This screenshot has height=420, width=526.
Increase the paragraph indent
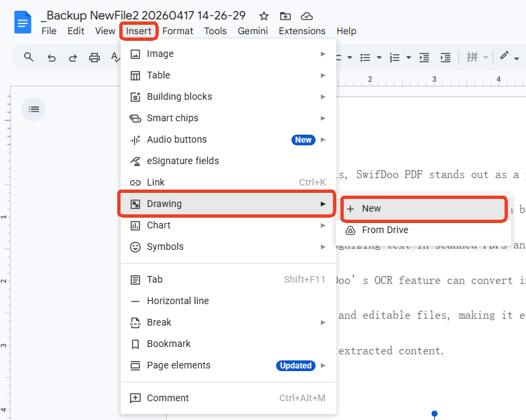click(x=446, y=58)
